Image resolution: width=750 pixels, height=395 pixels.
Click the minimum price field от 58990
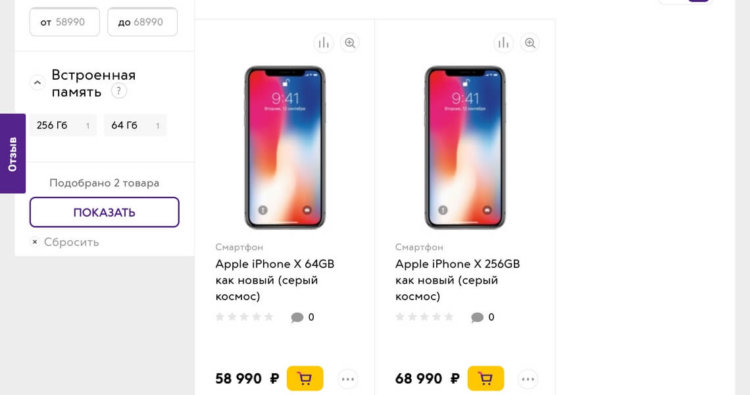coord(65,22)
